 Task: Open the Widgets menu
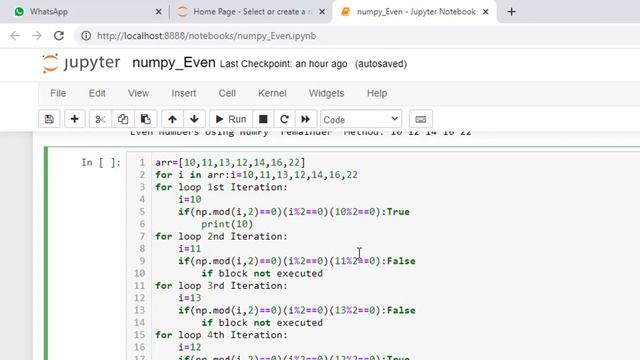[327, 93]
